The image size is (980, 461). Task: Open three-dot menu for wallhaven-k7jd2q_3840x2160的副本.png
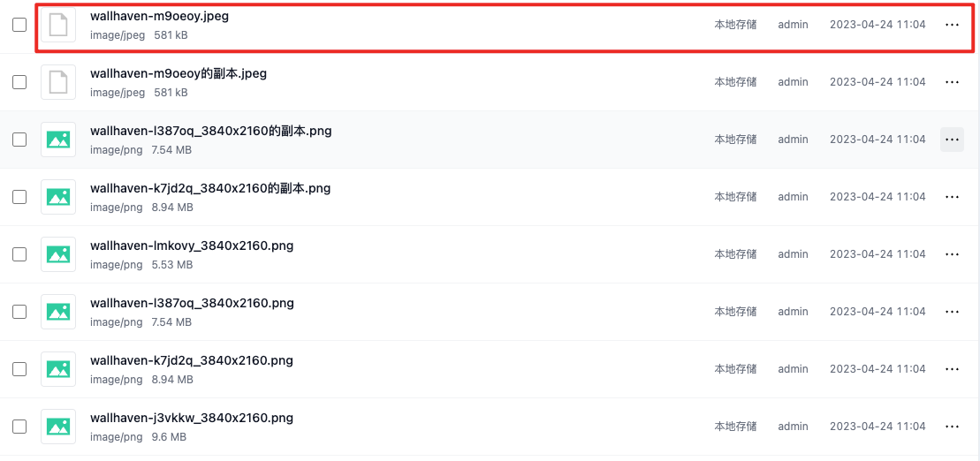pos(952,197)
